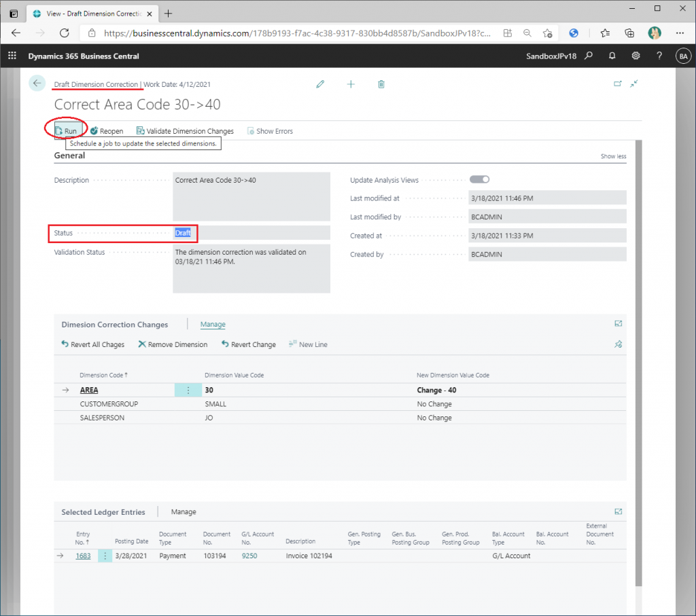Sort by Dimension Code column header
Image resolution: width=696 pixels, height=616 pixels.
pos(103,375)
